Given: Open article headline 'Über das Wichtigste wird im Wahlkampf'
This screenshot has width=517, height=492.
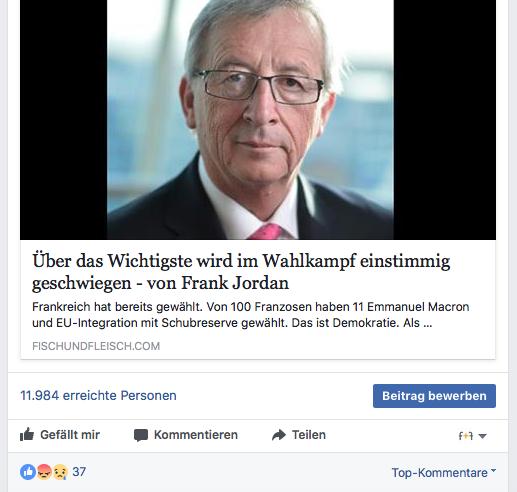Looking at the screenshot, I should click(241, 272).
